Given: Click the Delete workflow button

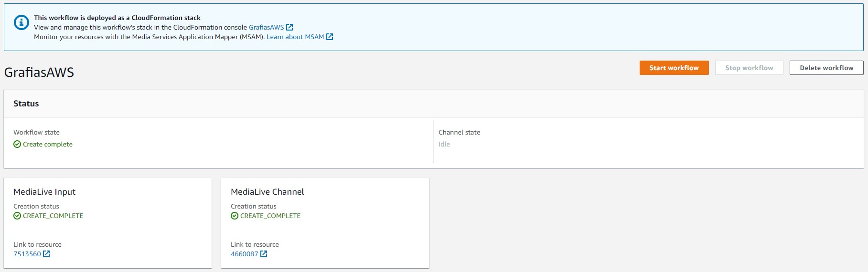Looking at the screenshot, I should point(826,68).
